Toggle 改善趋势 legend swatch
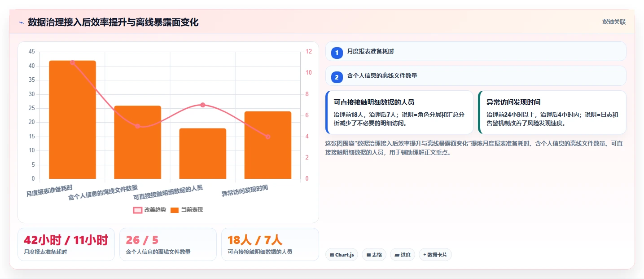The image size is (644, 279). click(x=138, y=210)
